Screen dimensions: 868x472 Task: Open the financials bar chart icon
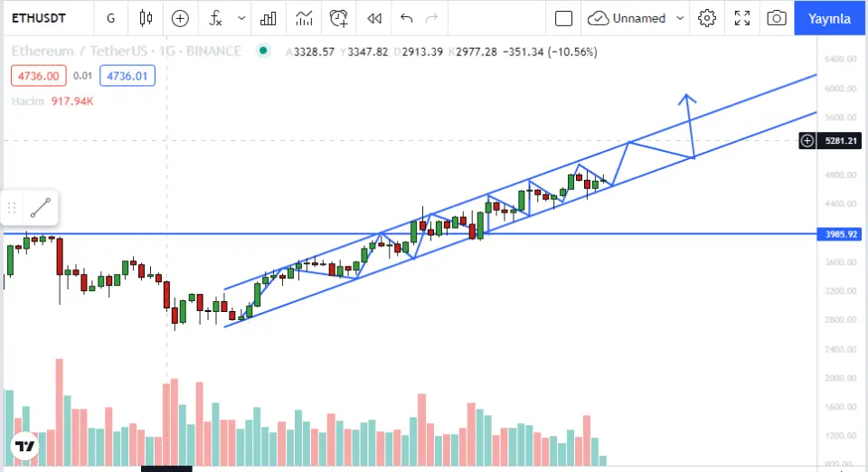(269, 18)
